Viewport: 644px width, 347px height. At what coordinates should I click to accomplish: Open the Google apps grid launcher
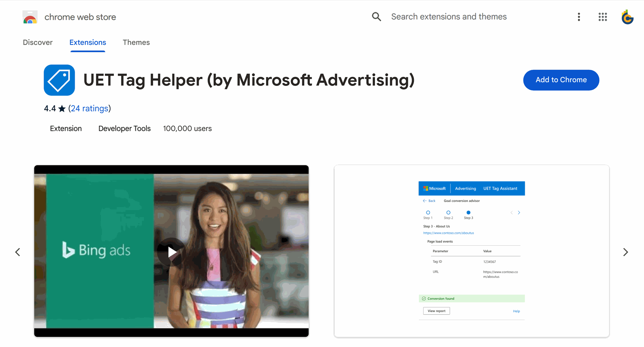602,17
